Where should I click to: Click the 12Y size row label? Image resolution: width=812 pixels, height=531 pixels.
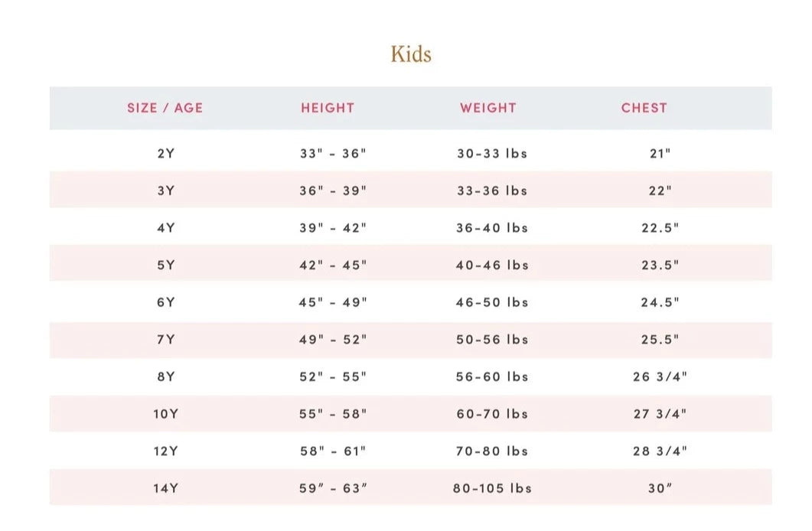point(166,451)
